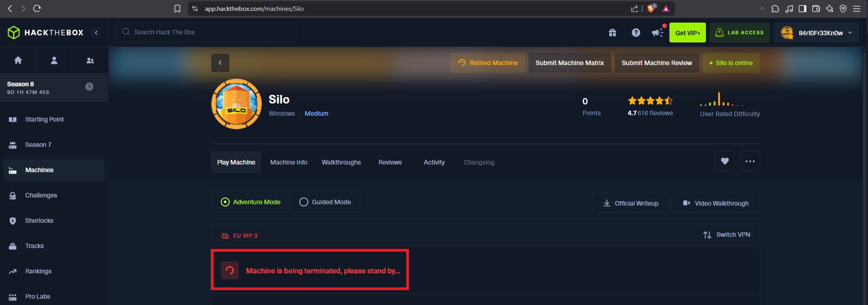The image size is (868, 305).
Task: Click the Silo machine avatar
Action: point(237,104)
